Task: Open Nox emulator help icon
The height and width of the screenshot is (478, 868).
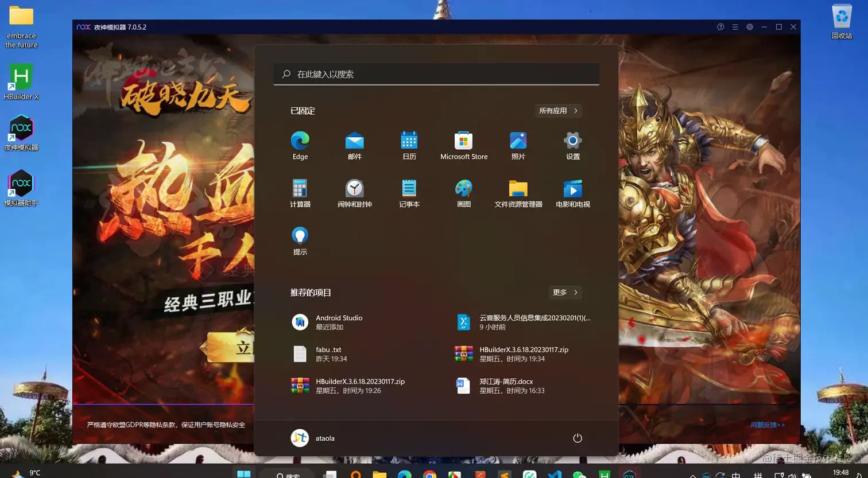Action: [x=720, y=27]
